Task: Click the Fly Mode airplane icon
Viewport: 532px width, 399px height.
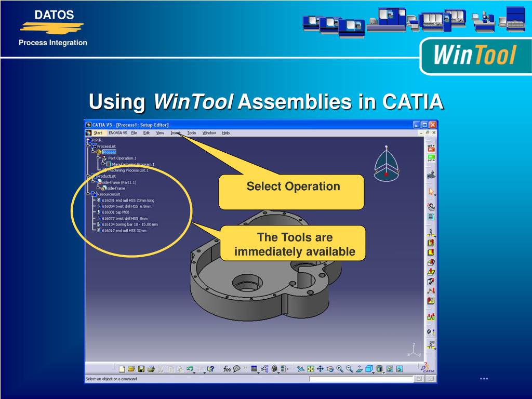Action: click(x=300, y=369)
